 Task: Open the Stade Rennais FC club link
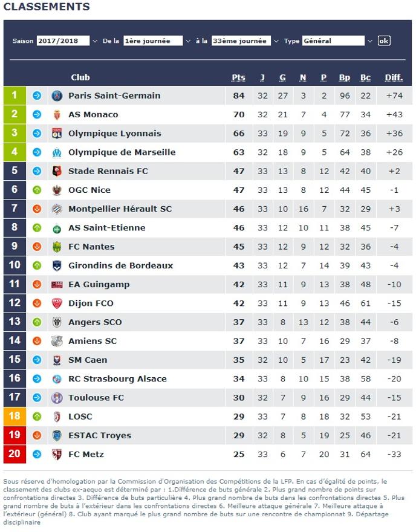point(108,171)
